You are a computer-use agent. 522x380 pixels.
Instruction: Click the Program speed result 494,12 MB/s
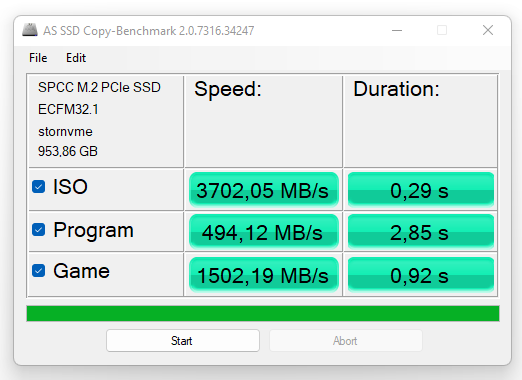[x=264, y=232]
